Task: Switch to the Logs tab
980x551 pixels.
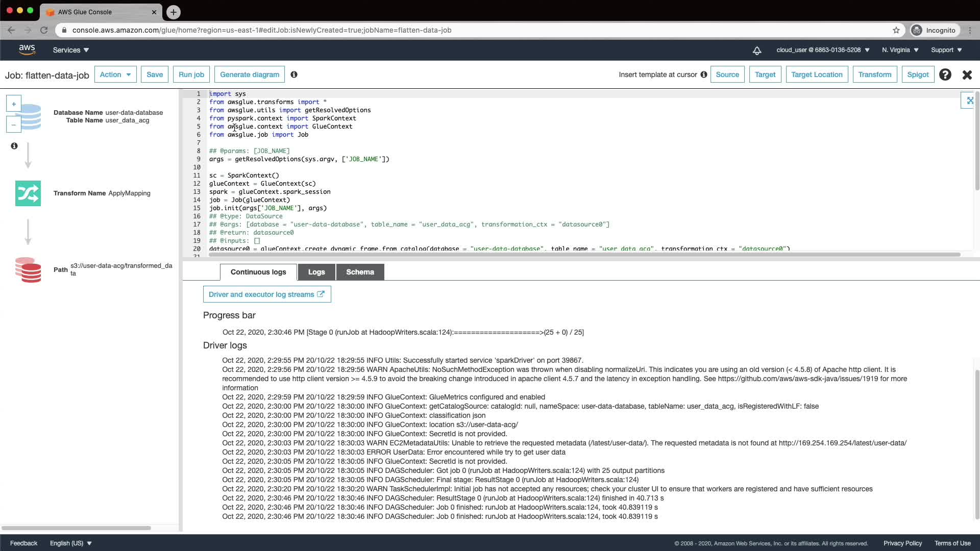Action: coord(316,272)
